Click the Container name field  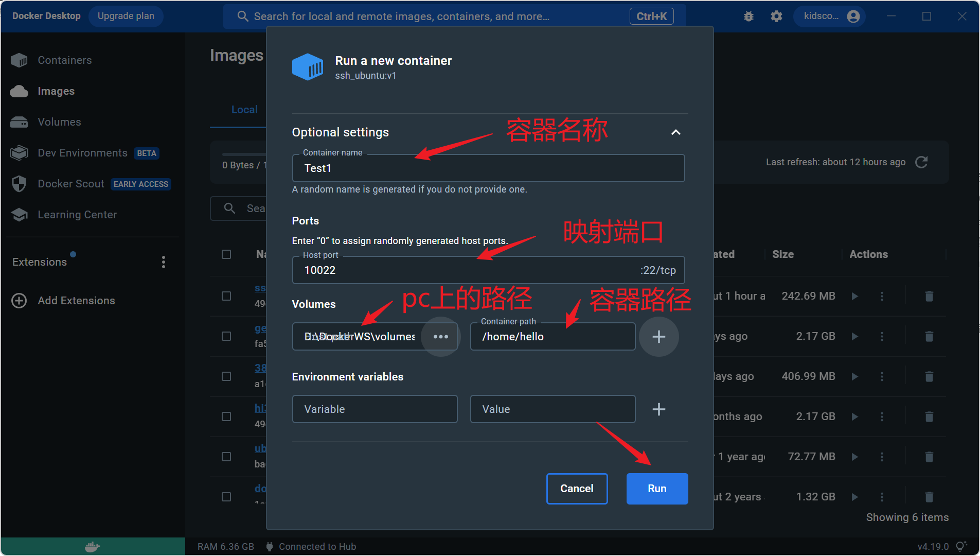[x=488, y=168]
